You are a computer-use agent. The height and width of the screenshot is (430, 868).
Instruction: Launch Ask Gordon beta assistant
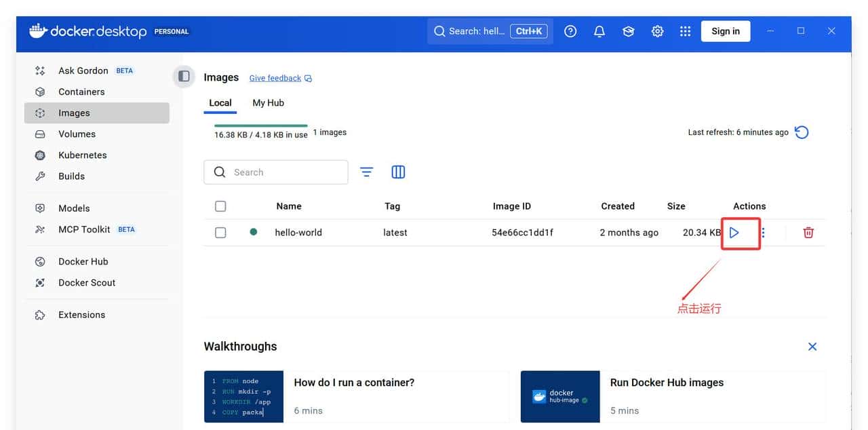[x=83, y=70]
